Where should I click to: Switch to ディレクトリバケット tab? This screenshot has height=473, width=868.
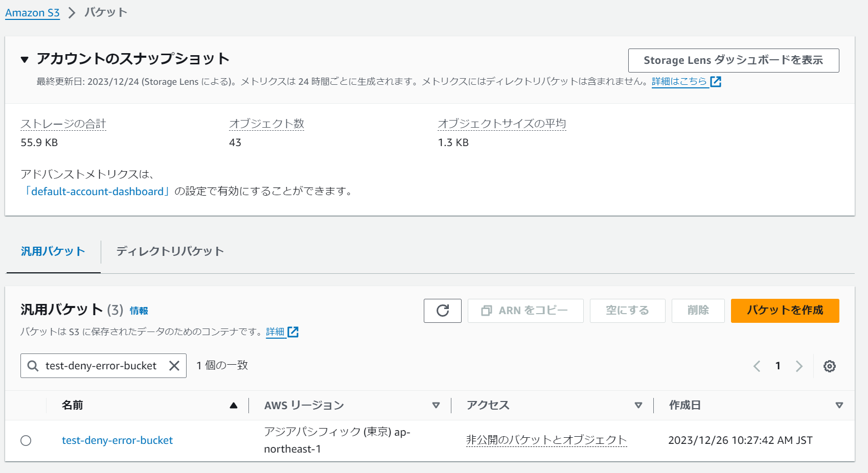tap(170, 251)
